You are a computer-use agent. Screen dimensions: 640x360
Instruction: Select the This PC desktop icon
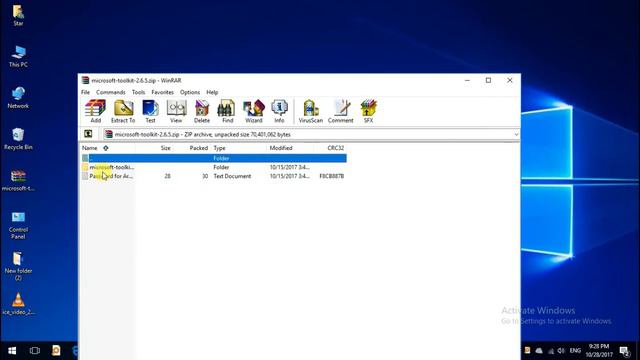pos(18,56)
